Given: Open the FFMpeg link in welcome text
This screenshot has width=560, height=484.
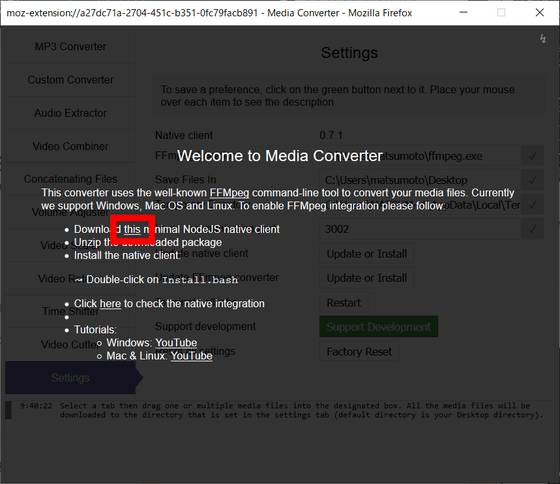Looking at the screenshot, I should [x=229, y=193].
